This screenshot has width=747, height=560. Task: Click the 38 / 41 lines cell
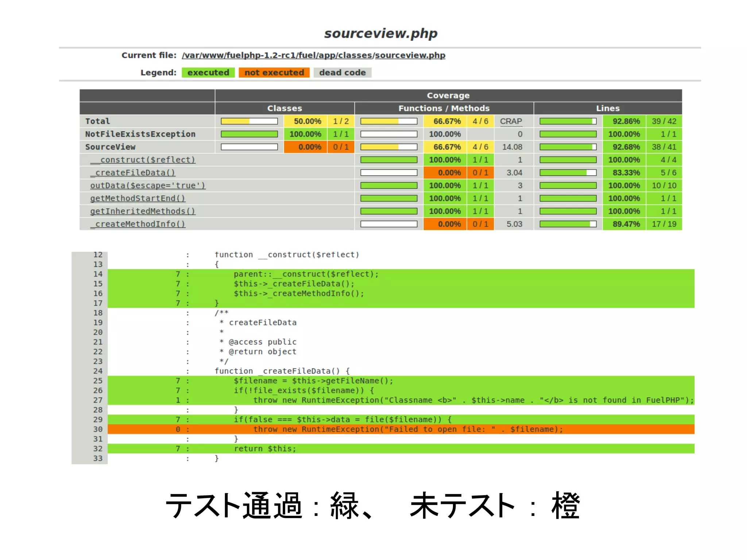coord(664,147)
